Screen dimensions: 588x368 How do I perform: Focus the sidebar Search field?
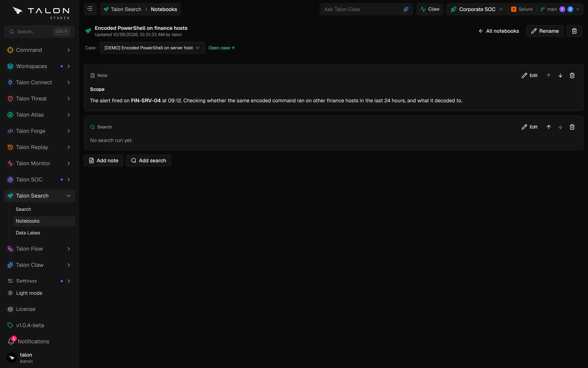tap(39, 32)
